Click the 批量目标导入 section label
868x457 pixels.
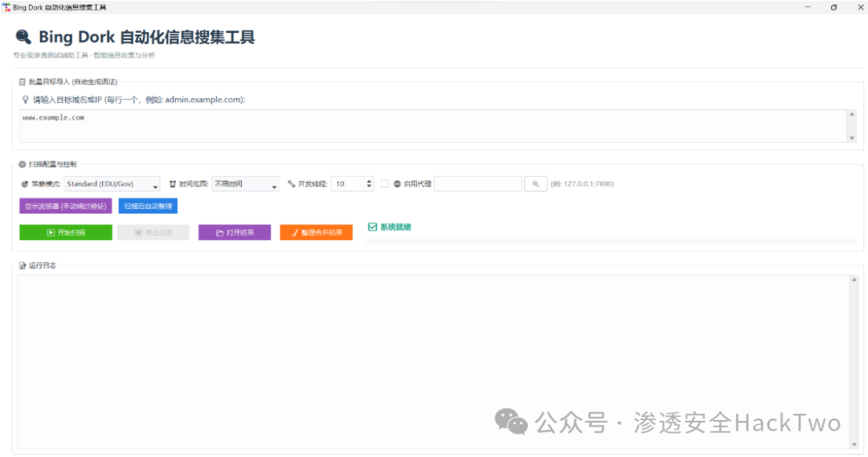[73, 82]
